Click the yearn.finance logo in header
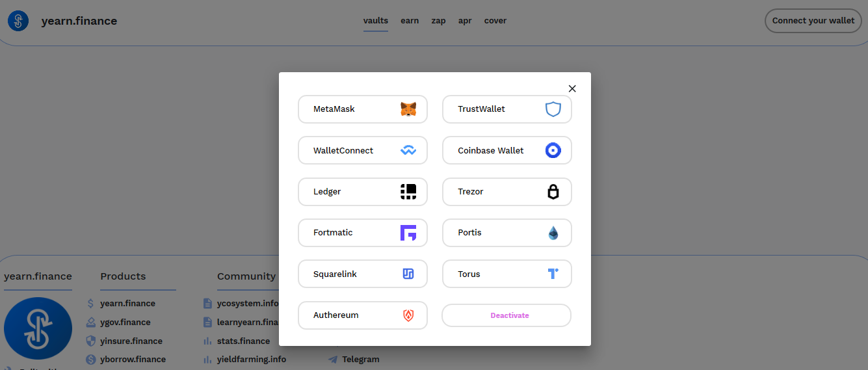868x370 pixels. click(18, 21)
